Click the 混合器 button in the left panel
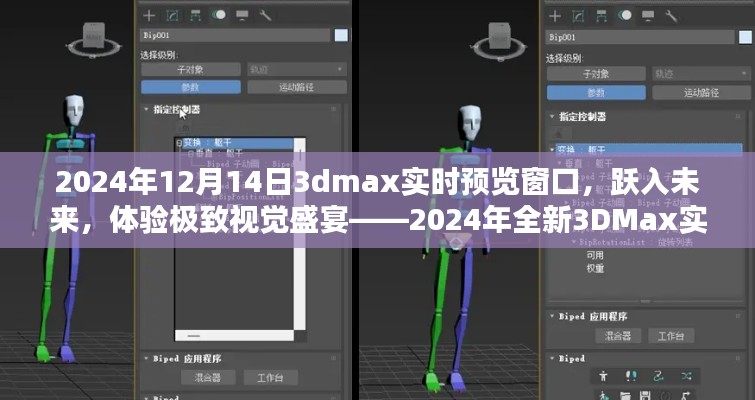 coord(208,377)
